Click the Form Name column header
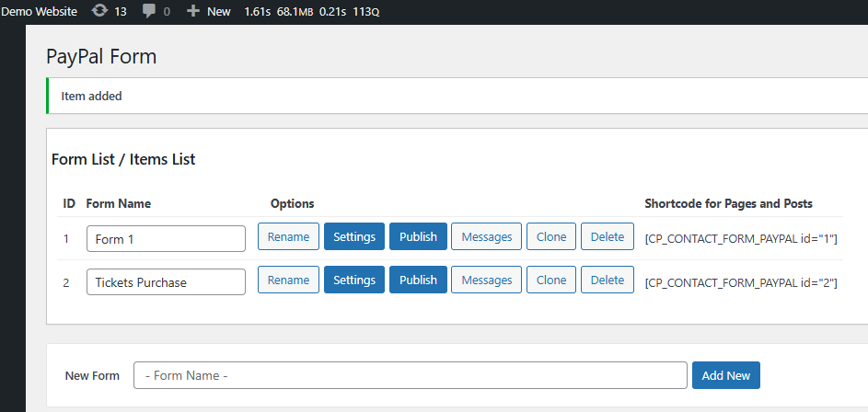868x412 pixels. click(x=119, y=203)
